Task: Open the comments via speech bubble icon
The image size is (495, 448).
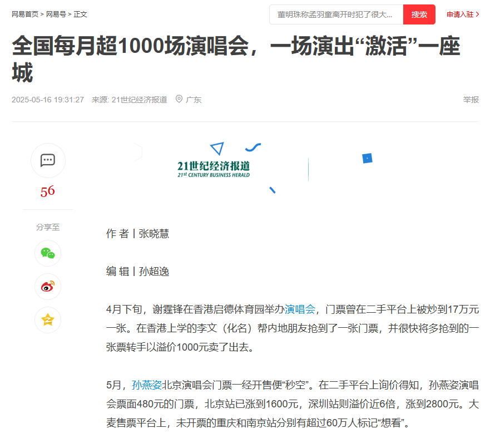Action: pos(48,160)
